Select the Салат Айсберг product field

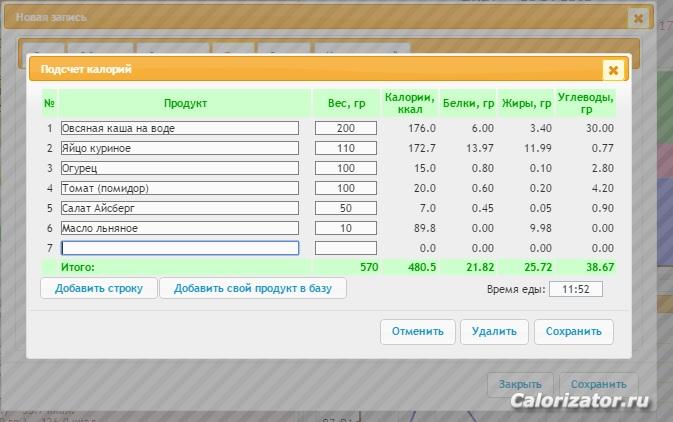point(180,208)
